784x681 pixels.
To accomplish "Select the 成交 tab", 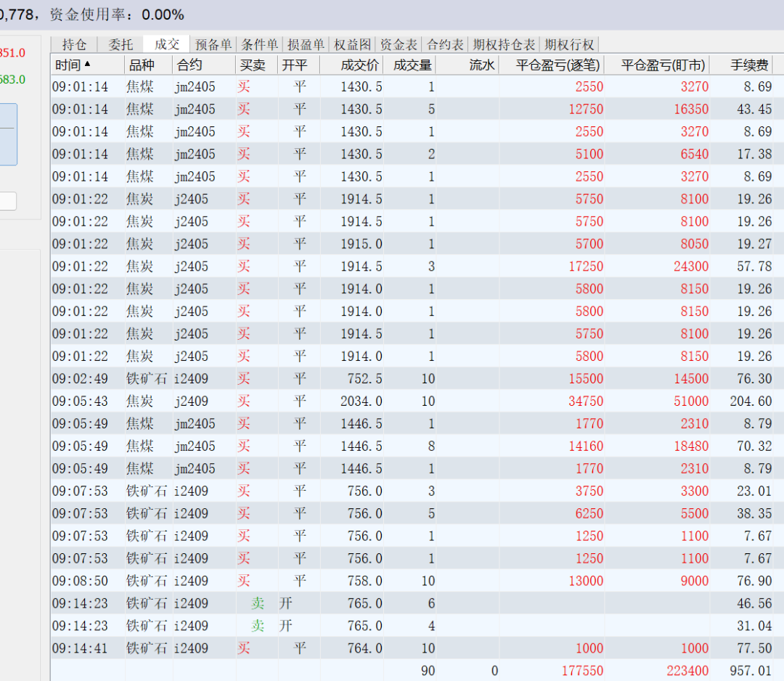I will coord(166,44).
